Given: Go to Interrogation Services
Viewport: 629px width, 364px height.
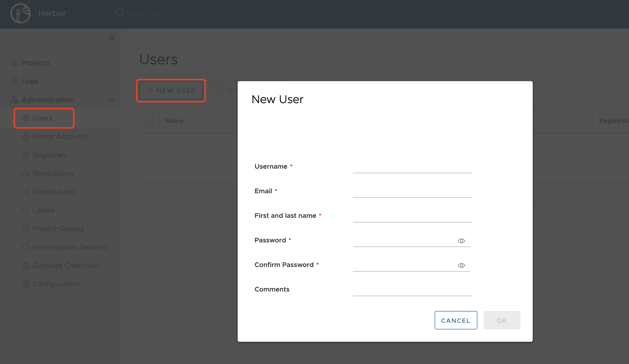Looking at the screenshot, I should point(70,247).
